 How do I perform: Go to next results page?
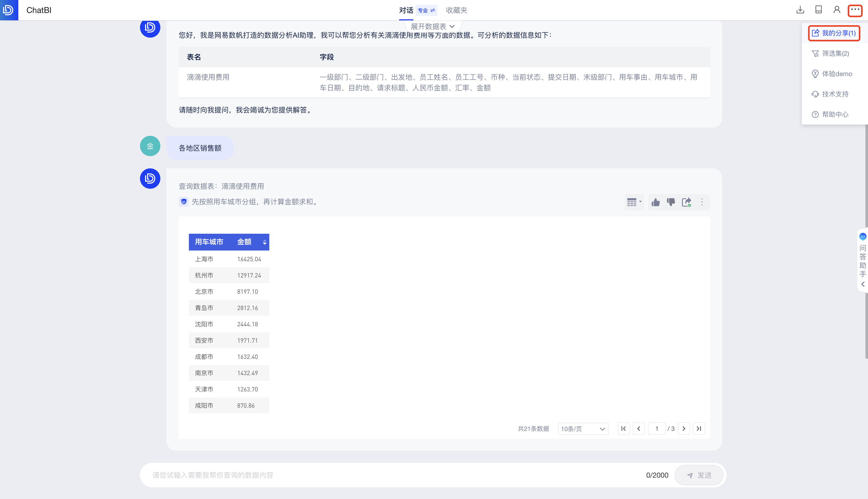pos(683,429)
